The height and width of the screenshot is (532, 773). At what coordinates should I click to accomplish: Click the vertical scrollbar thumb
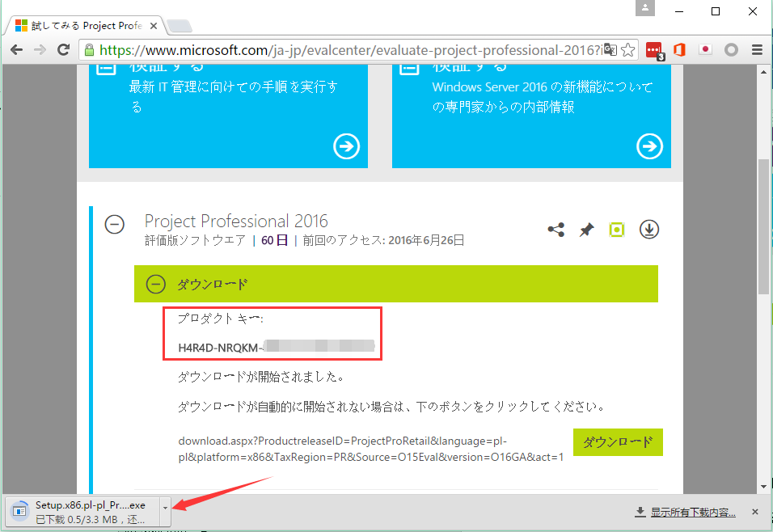(763, 227)
